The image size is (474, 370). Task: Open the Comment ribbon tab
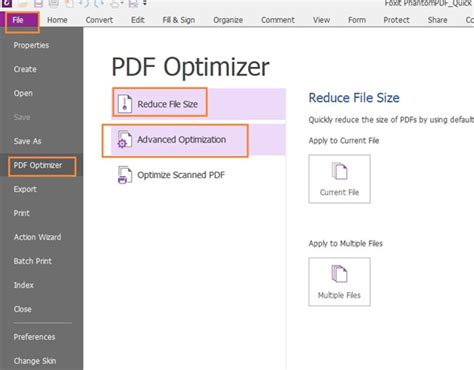(278, 20)
